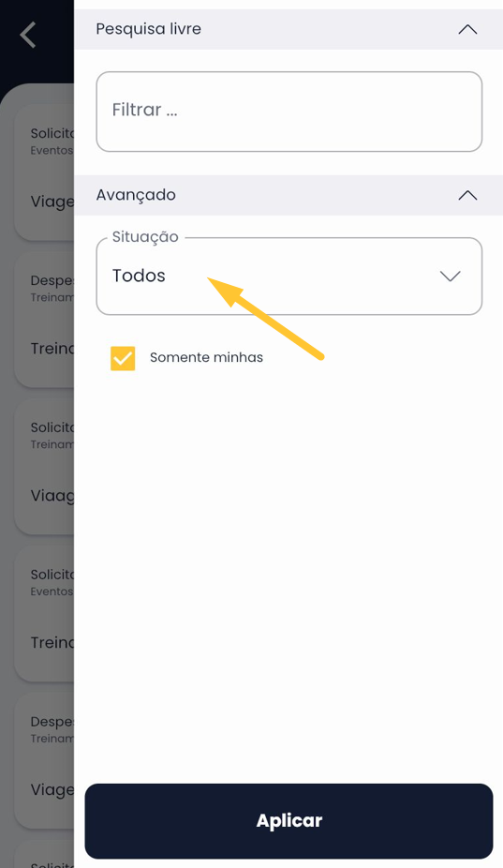Select the Pesquisa livre section header
This screenshot has height=868, width=503.
pyautogui.click(x=288, y=29)
